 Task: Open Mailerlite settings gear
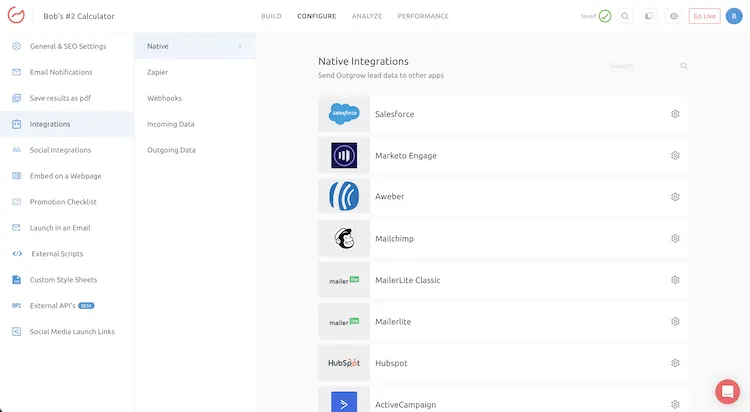[x=675, y=322]
